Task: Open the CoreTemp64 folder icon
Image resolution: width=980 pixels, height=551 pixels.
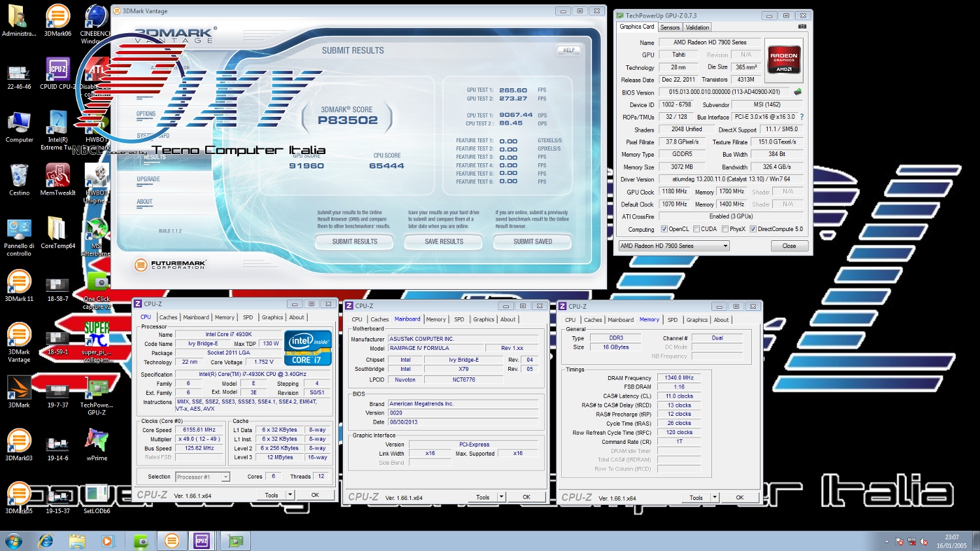Action: tap(57, 233)
